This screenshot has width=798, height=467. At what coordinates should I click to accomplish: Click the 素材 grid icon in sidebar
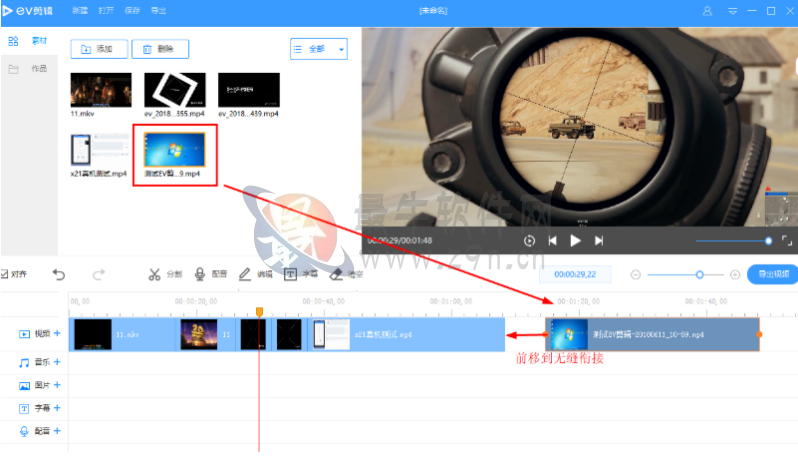click(x=13, y=41)
